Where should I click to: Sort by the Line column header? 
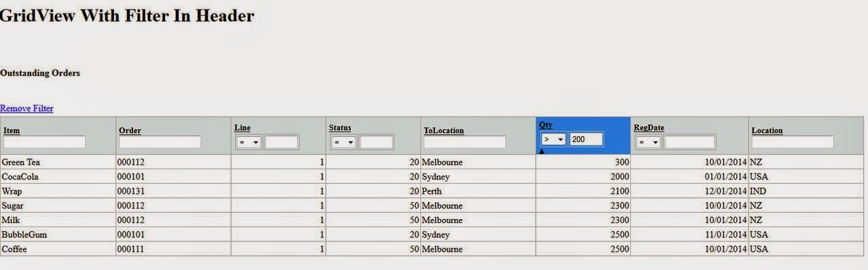tap(242, 127)
